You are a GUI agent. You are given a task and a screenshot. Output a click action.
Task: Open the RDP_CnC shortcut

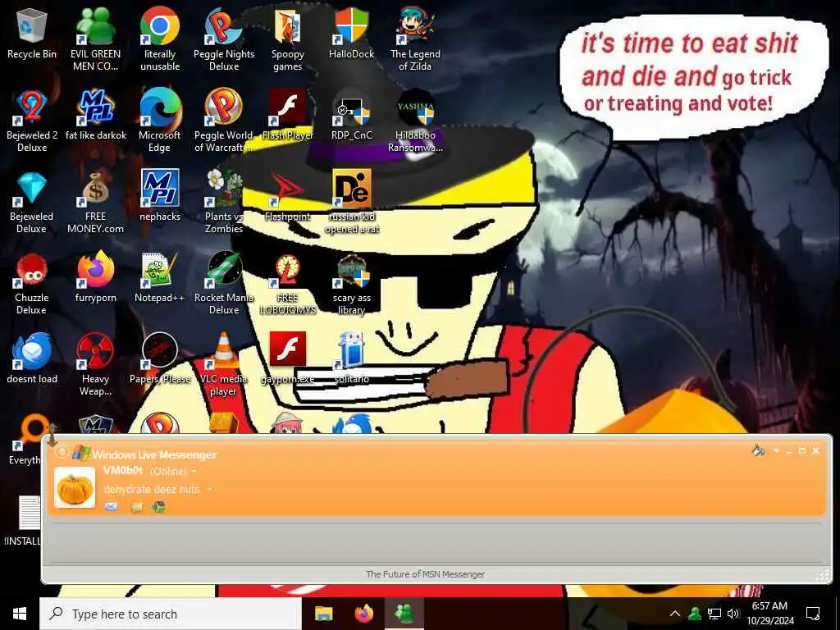pos(351,115)
